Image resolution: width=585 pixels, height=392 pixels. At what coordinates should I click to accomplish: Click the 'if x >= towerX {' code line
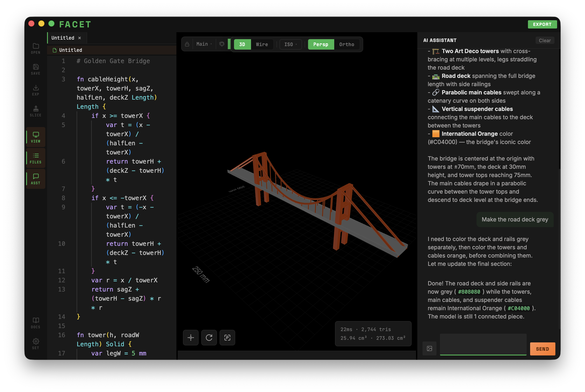pyautogui.click(x=121, y=116)
